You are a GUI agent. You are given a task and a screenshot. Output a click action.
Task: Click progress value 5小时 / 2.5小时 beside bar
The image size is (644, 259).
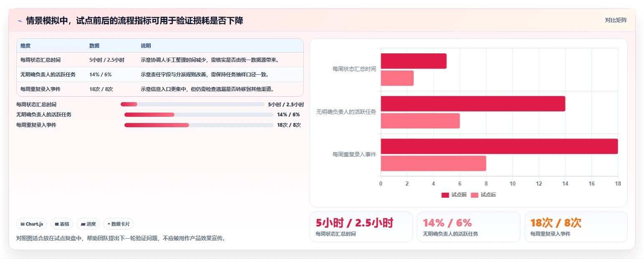(x=286, y=104)
